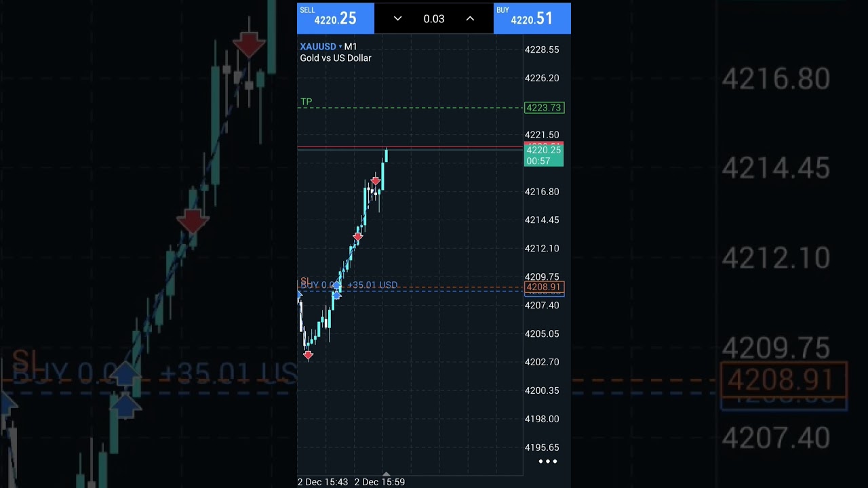Image resolution: width=868 pixels, height=488 pixels.
Task: Click the 4226.20 price axis label
Action: [542, 78]
